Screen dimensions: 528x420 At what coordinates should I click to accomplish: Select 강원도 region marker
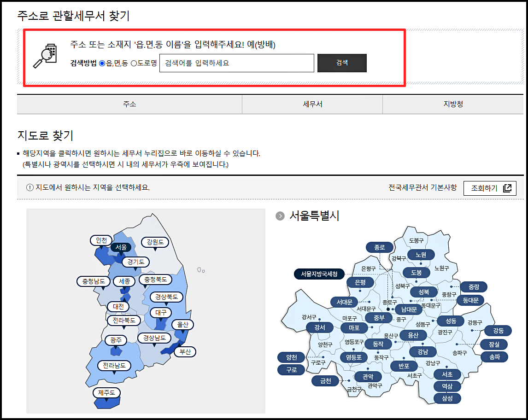155,242
